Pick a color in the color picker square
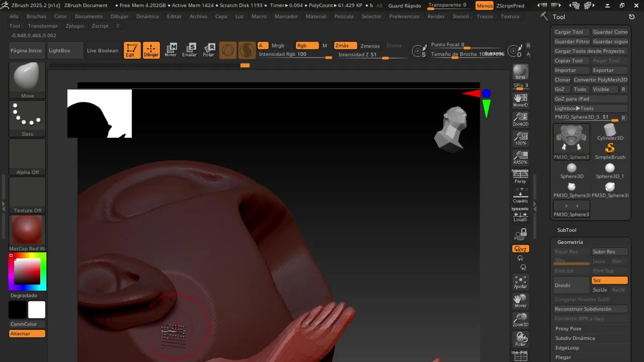This screenshot has width=644, height=362. click(x=27, y=272)
